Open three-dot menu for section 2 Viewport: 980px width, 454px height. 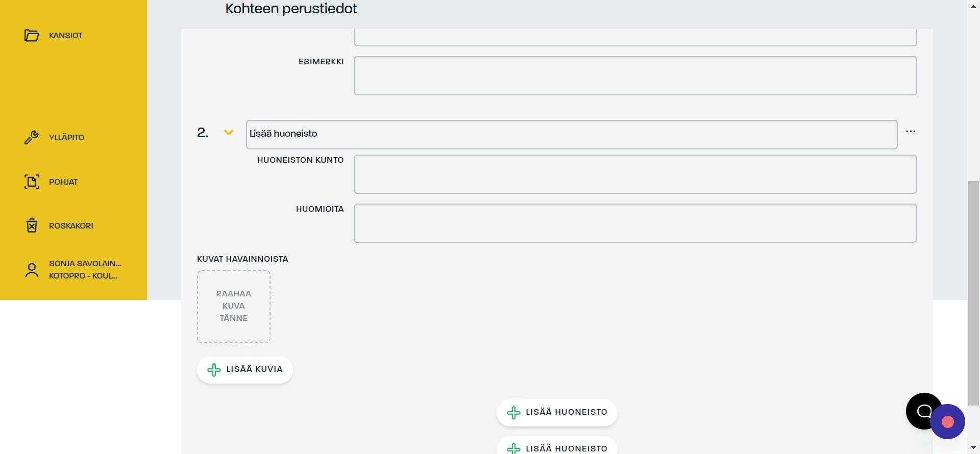coord(911,132)
